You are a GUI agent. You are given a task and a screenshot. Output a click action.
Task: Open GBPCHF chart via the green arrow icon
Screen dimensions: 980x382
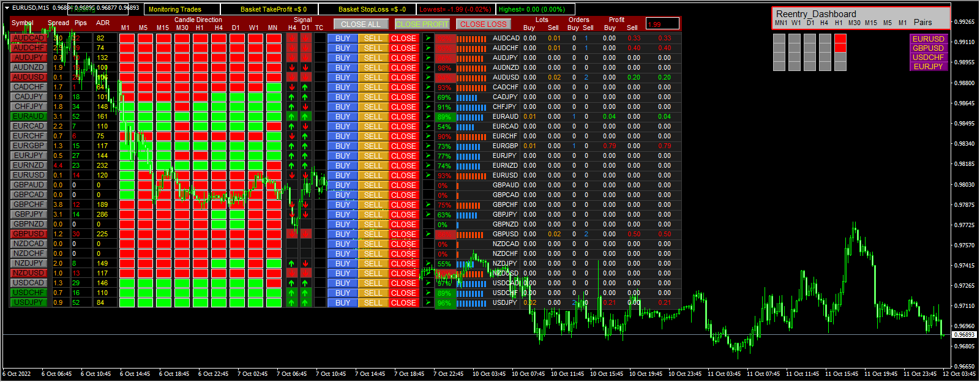(428, 204)
